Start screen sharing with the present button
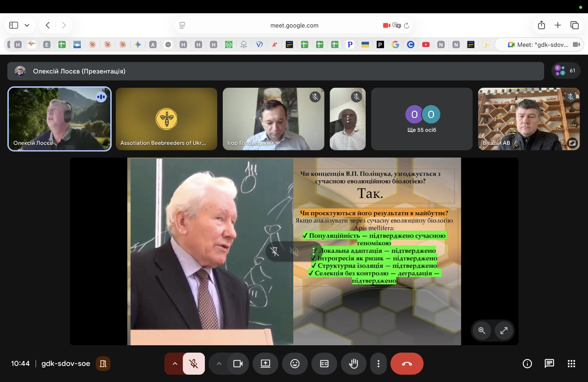 coord(265,364)
